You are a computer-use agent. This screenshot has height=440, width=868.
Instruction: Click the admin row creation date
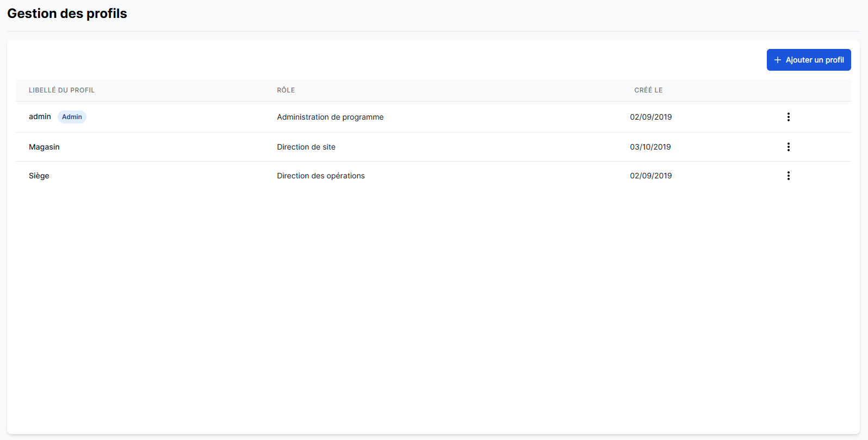pos(650,117)
